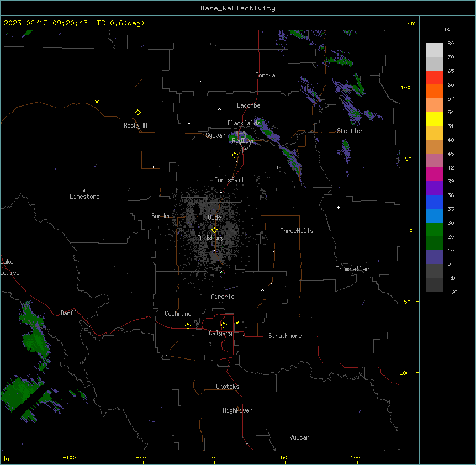
Task: Select the Sylvan label
Action: pos(215,135)
